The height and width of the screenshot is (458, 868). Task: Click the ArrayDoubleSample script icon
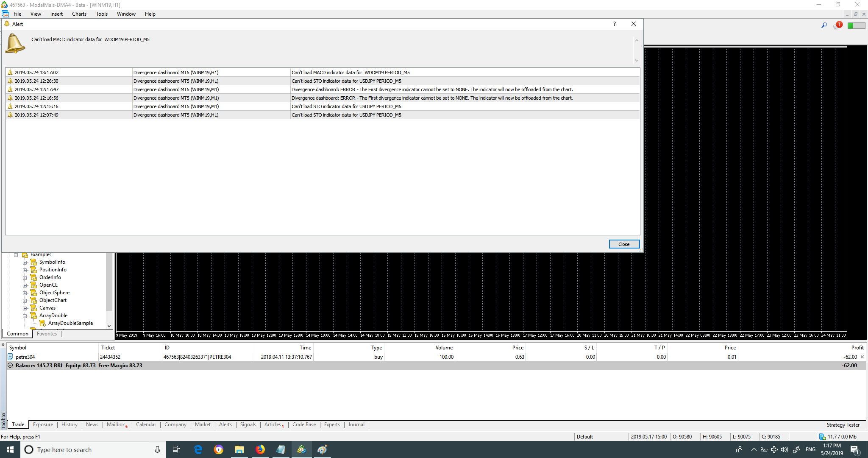pyautogui.click(x=42, y=323)
